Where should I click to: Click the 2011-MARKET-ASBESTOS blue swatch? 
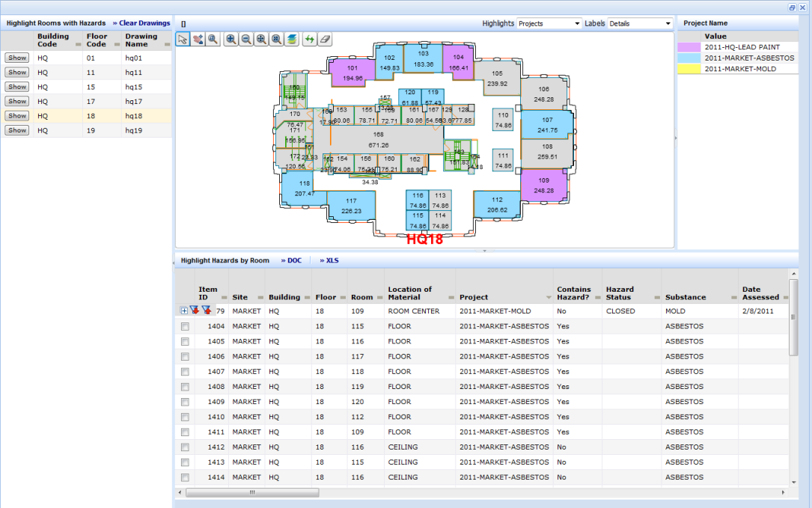[689, 58]
